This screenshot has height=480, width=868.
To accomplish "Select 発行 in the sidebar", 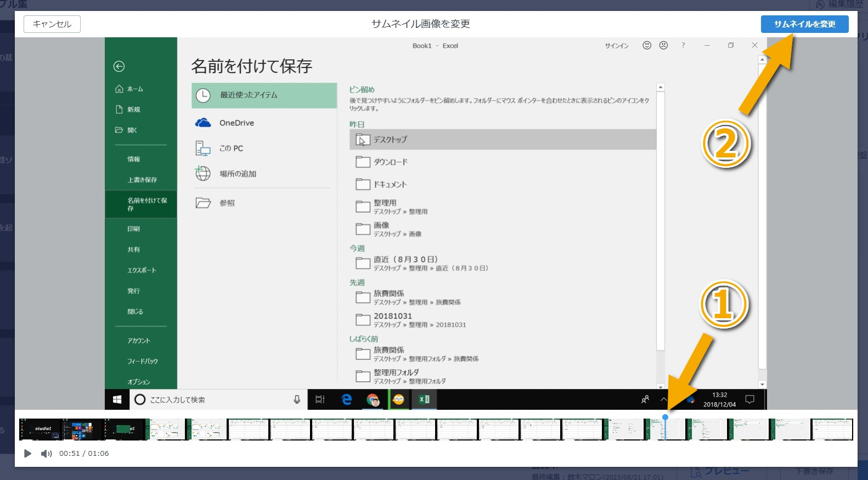I will click(x=134, y=291).
